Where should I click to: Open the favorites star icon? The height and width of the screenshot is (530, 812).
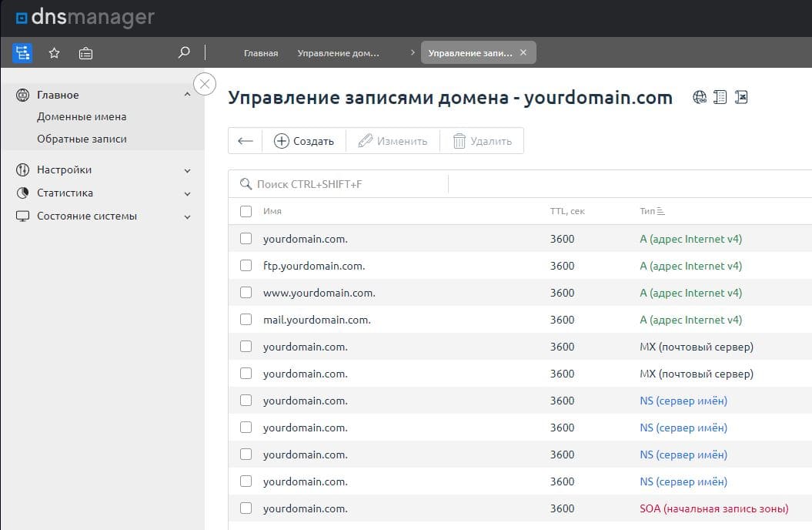point(55,53)
